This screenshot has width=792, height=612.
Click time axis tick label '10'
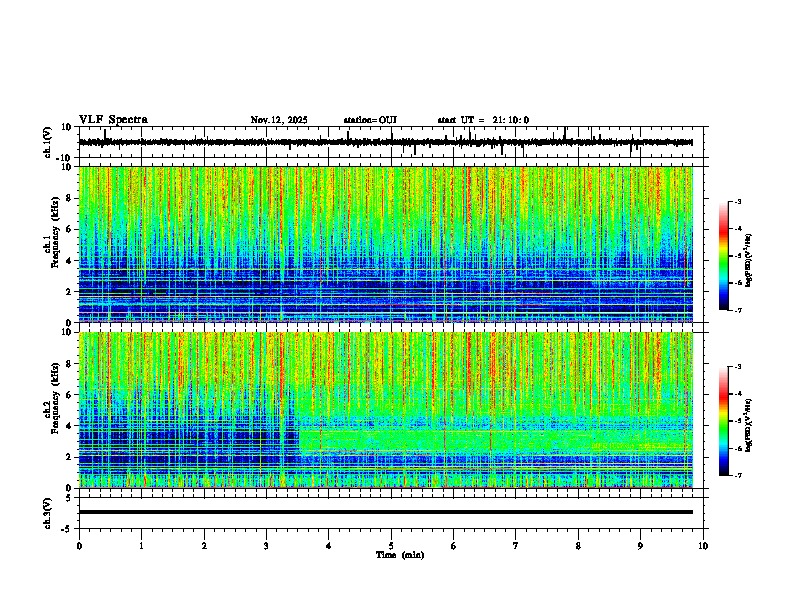click(703, 546)
